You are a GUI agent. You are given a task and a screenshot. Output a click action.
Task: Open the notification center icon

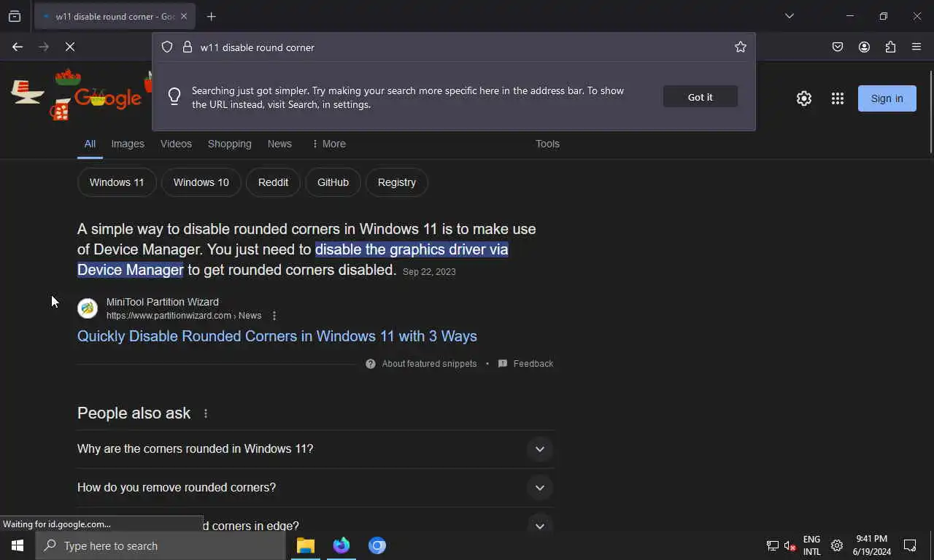(x=910, y=545)
